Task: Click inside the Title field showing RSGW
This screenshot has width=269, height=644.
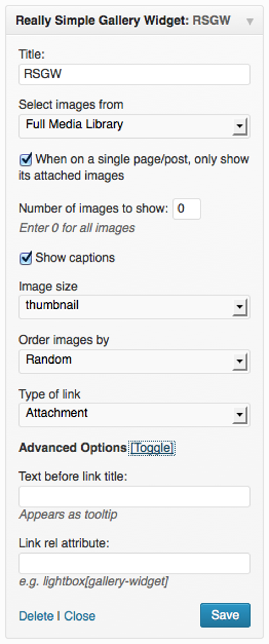Action: click(x=132, y=74)
